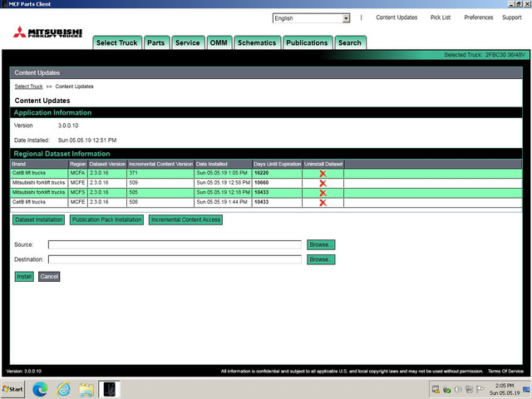Screen dimensions: 532x399
Task: Select date cell Sun 05.05.19 1:44 PM
Action: click(x=222, y=202)
